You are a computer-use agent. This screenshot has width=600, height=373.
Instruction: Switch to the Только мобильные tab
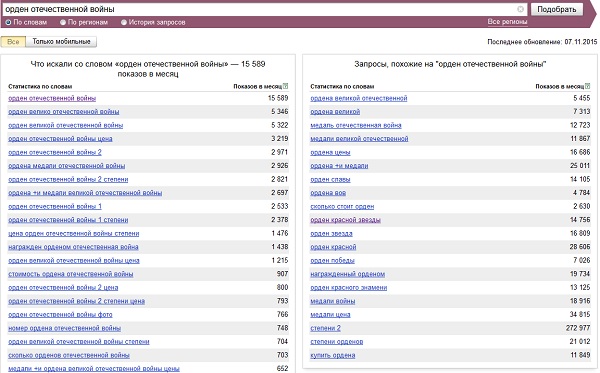(61, 42)
